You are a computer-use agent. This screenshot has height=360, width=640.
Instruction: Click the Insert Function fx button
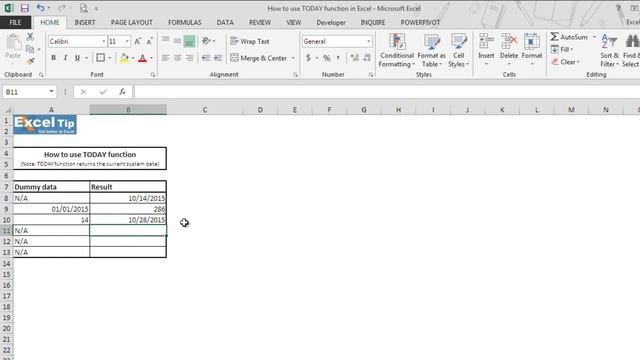coord(122,92)
